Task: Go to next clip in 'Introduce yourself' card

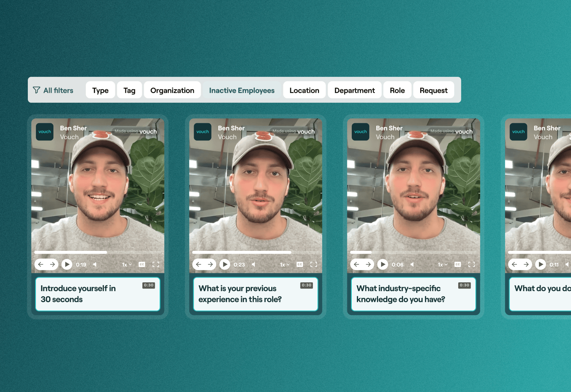Action: [x=52, y=264]
